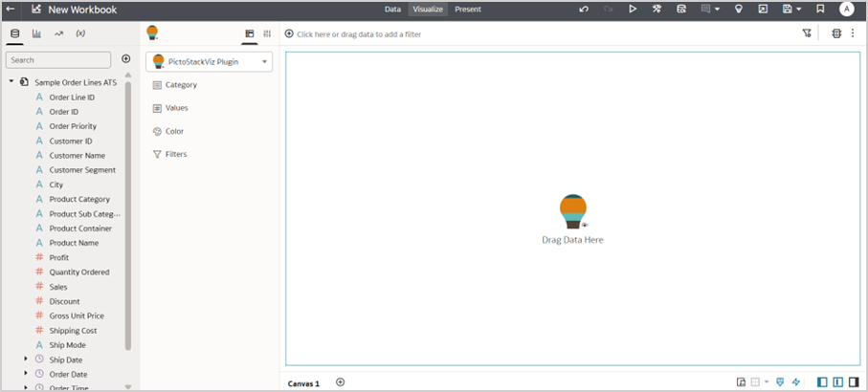Open the auto insights light bulb icon
This screenshot has width=868, height=392.
(x=738, y=10)
